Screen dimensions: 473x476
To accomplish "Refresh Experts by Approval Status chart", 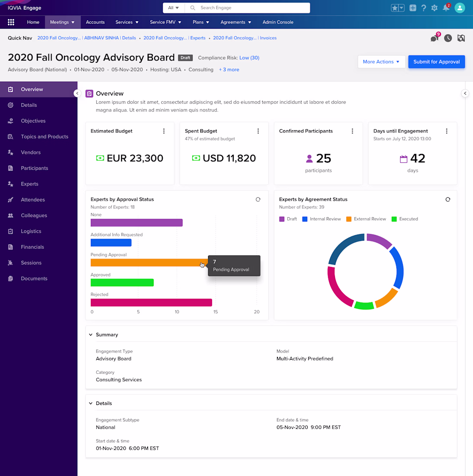I will [x=258, y=199].
